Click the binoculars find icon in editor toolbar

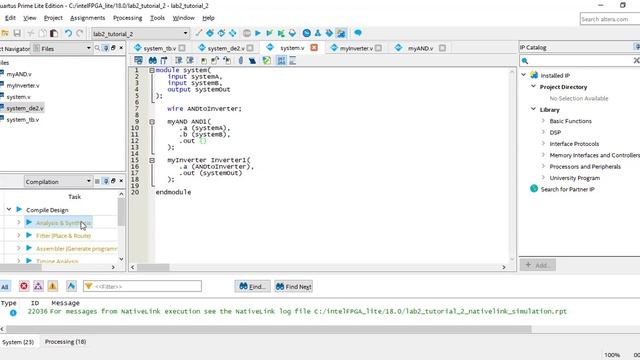click(152, 60)
